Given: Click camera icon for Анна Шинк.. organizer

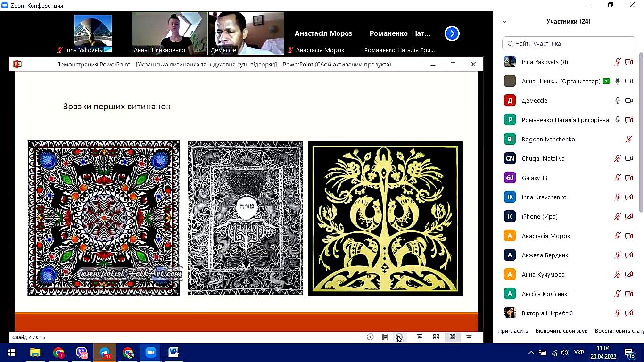Looking at the screenshot, I should click(x=629, y=81).
